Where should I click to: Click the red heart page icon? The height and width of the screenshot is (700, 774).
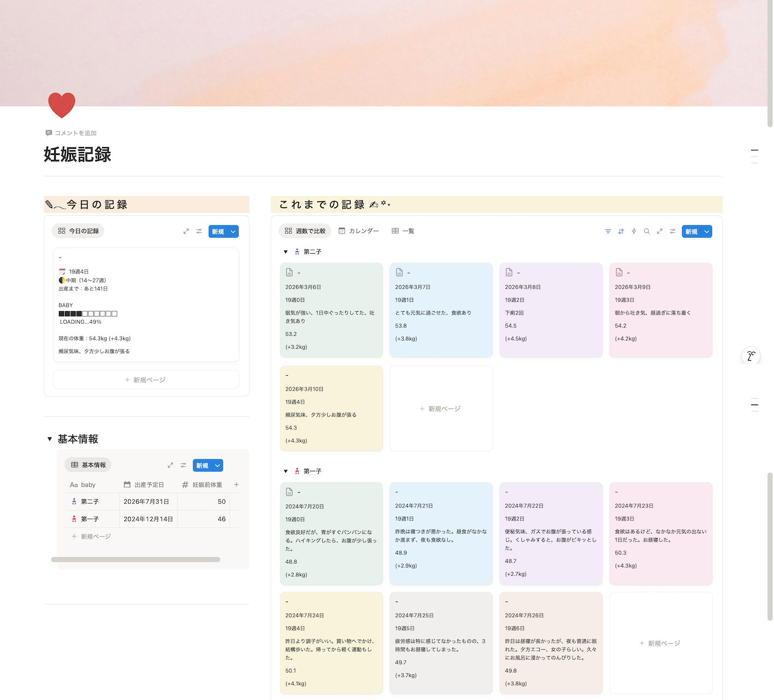62,105
